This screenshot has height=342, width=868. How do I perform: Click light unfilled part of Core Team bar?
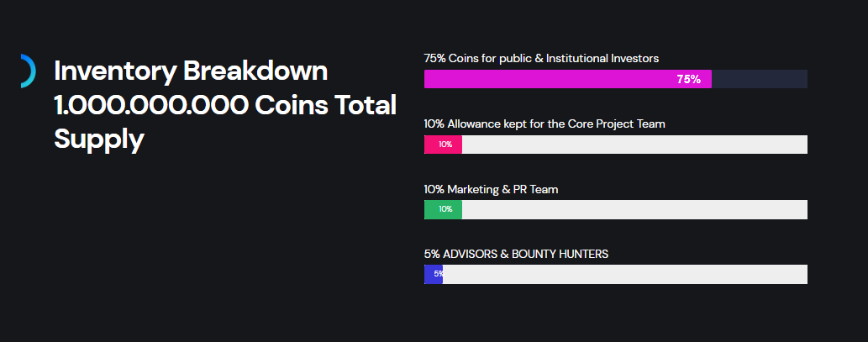point(634,145)
